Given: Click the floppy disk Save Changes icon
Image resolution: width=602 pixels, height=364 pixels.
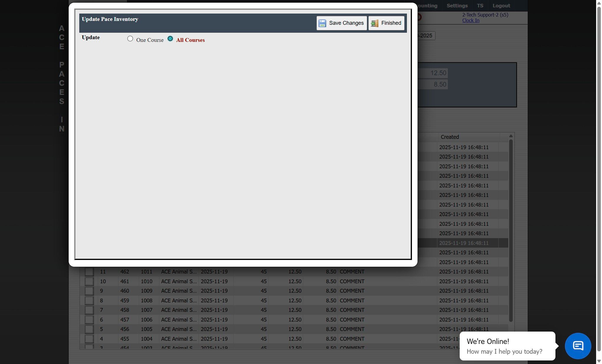Looking at the screenshot, I should [322, 23].
